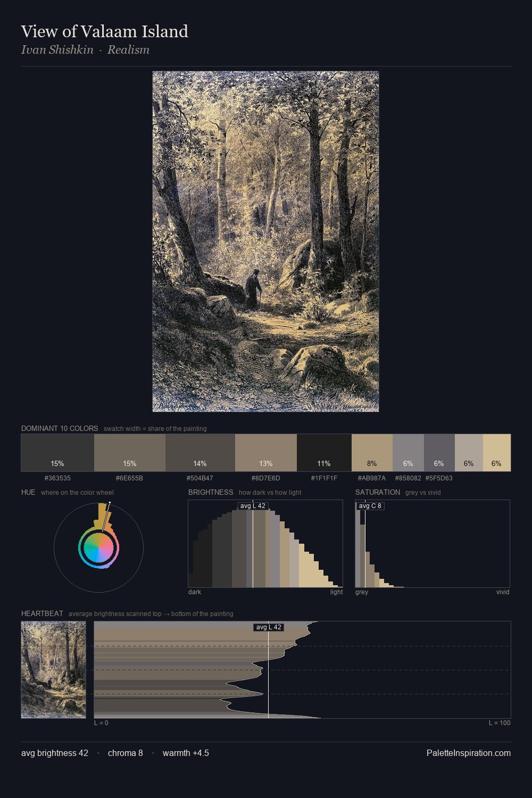Click the 'where on the color wheel' caption
The width and height of the screenshot is (532, 798).
click(77, 493)
